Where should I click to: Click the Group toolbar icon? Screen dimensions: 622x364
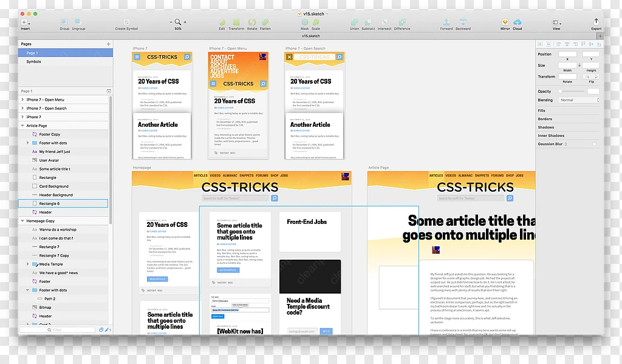point(64,22)
